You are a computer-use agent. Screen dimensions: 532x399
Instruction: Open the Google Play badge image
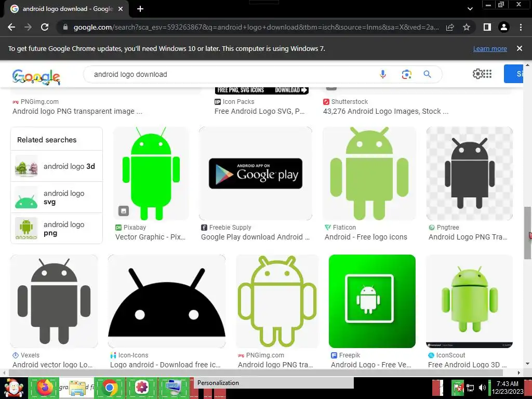[x=256, y=174]
